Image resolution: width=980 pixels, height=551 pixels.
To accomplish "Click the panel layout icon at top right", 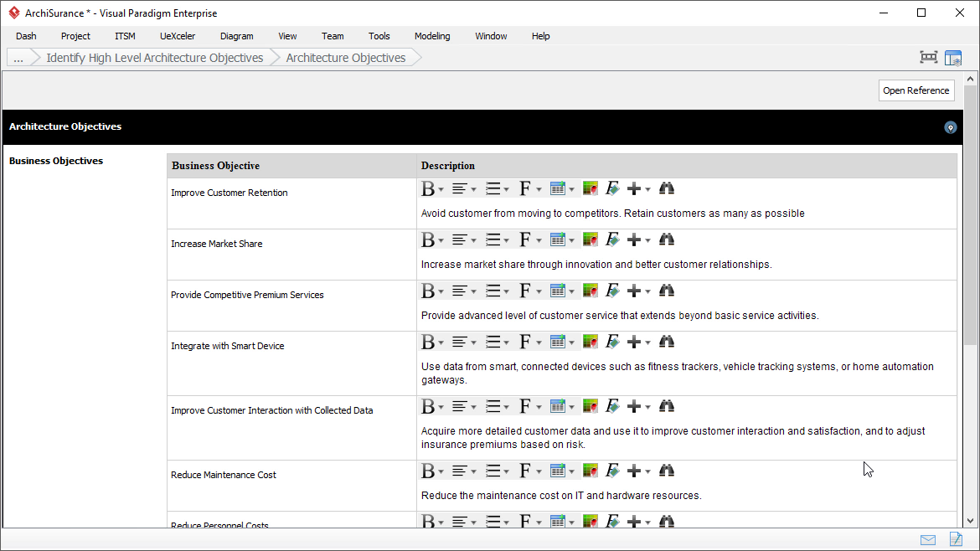I will tap(953, 58).
